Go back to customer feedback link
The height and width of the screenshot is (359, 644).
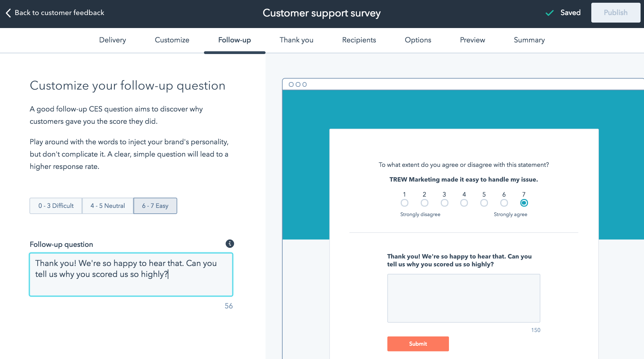tap(59, 13)
